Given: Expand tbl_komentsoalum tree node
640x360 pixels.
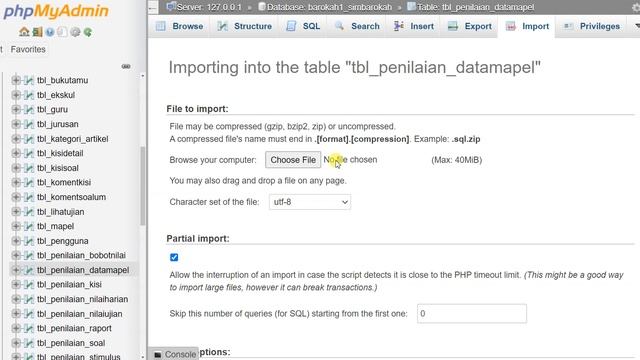Looking at the screenshot, I should coord(16,197).
